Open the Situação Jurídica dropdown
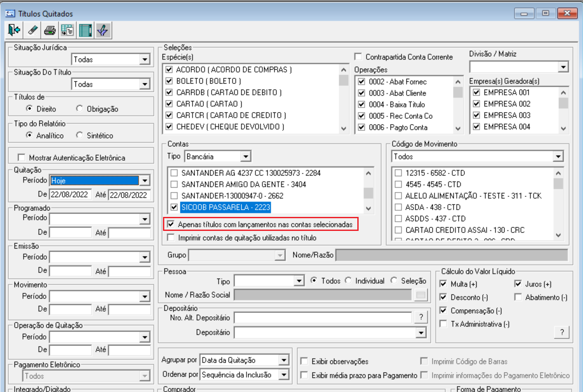This screenshot has height=392, width=583. click(145, 59)
